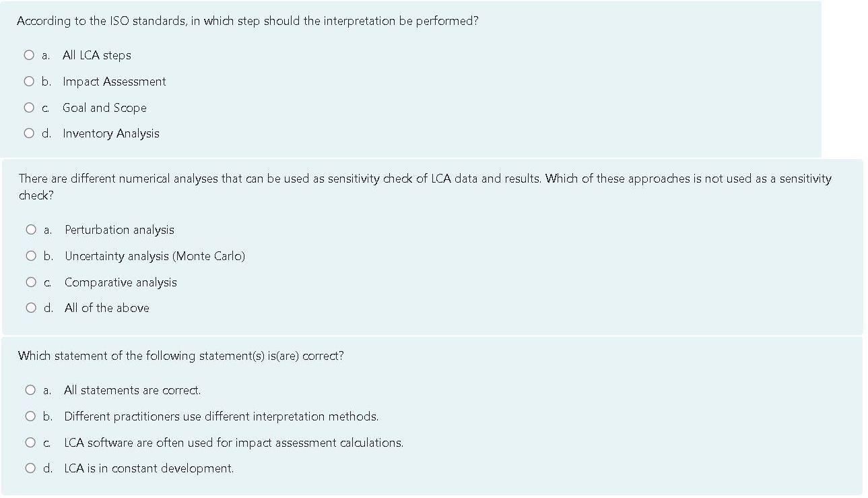Choose 'Uncertainty analysis (Monte Carlo)' radio option

point(31,256)
